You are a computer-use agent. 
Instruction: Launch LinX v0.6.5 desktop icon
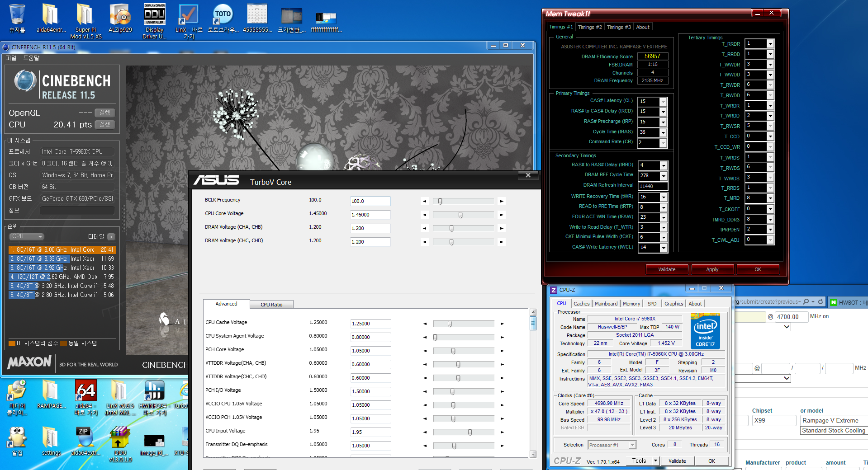point(119,397)
